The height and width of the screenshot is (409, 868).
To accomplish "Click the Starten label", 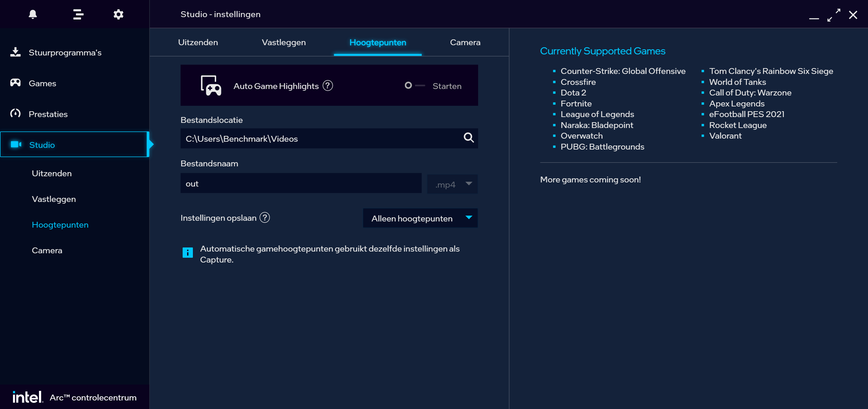I will click(447, 86).
